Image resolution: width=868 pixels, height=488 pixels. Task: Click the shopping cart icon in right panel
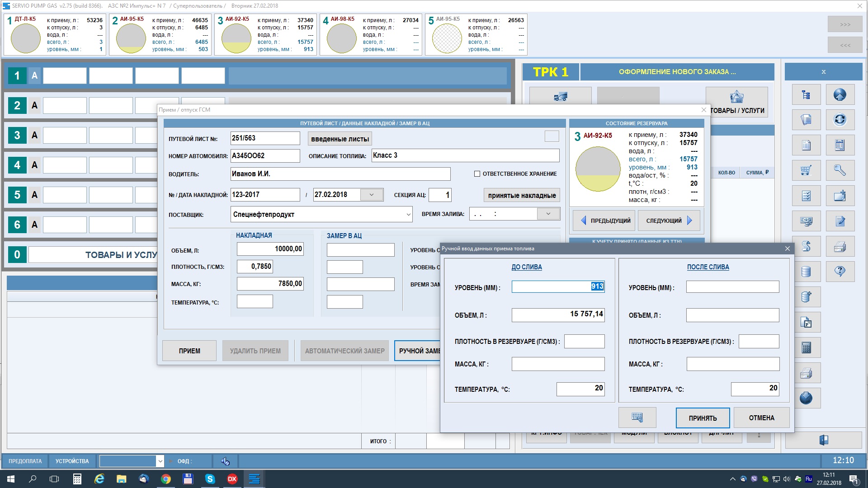point(806,170)
